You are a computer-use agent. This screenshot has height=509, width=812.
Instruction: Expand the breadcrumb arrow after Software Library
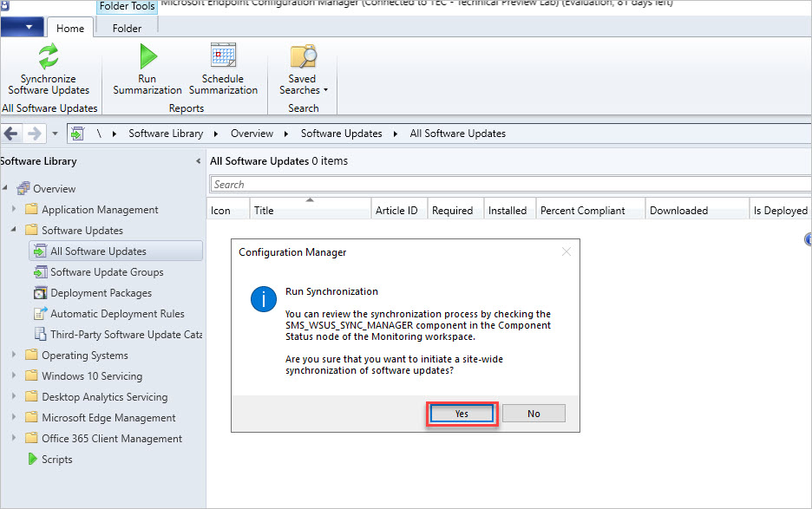pyautogui.click(x=216, y=134)
